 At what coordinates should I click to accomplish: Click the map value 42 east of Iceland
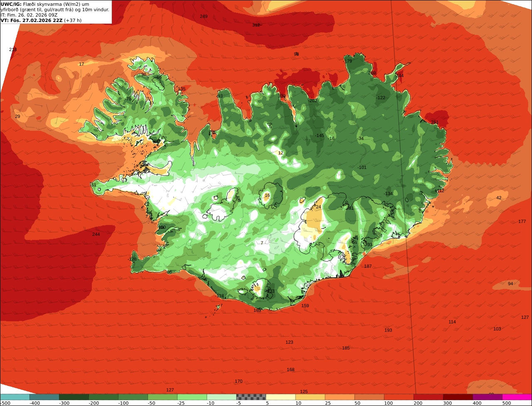pyautogui.click(x=499, y=198)
